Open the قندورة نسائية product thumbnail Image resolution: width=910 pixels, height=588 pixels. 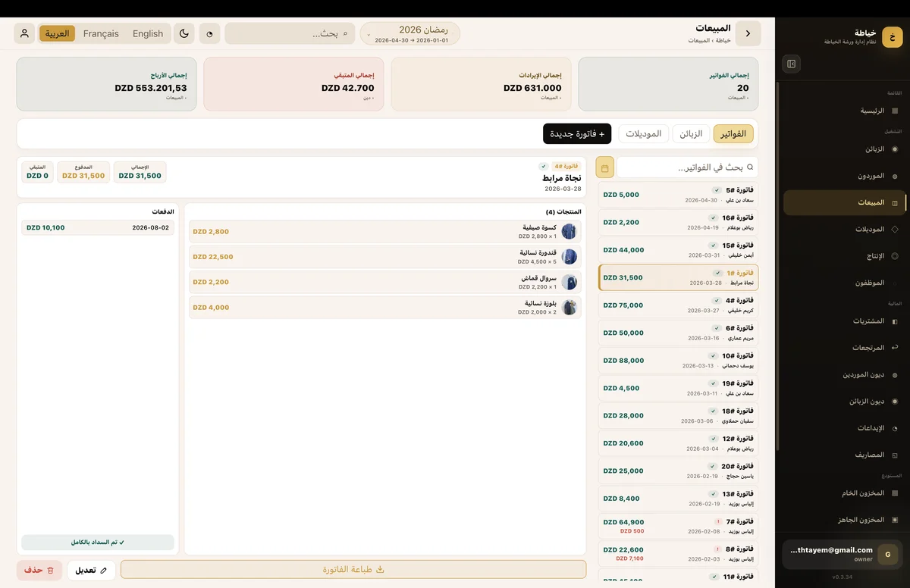pyautogui.click(x=570, y=257)
